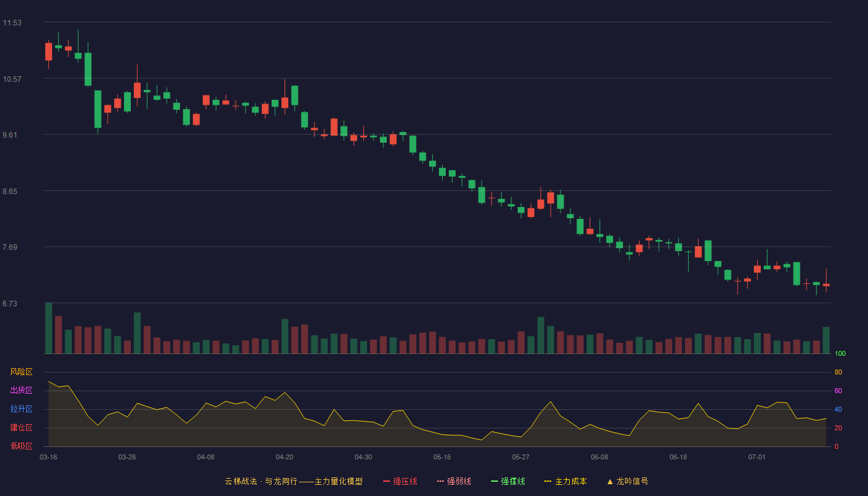Click the 100 indicator scale label
The width and height of the screenshot is (868, 496).
(840, 354)
